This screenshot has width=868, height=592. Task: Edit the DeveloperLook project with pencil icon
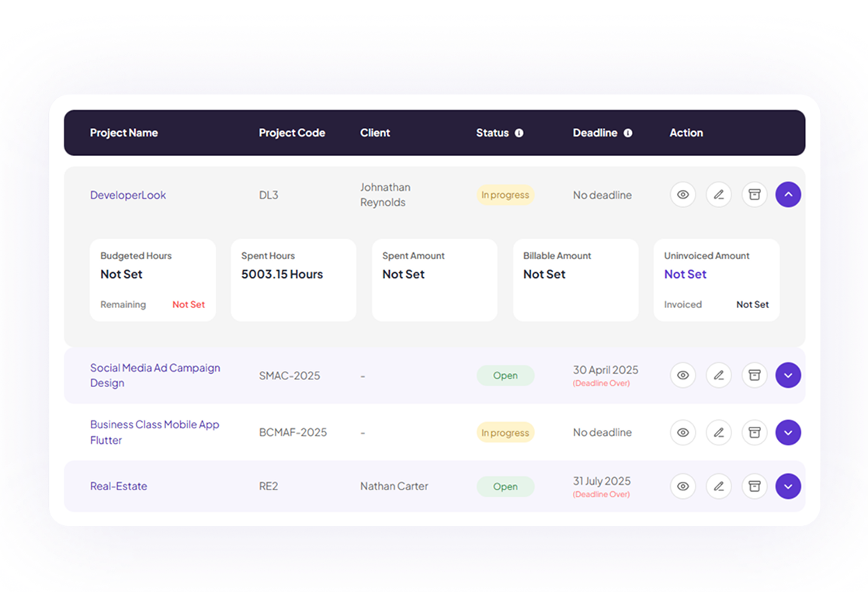718,195
